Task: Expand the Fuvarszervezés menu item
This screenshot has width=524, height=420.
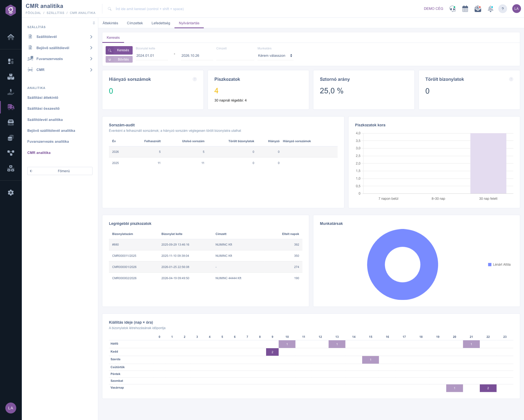Action: [60, 59]
